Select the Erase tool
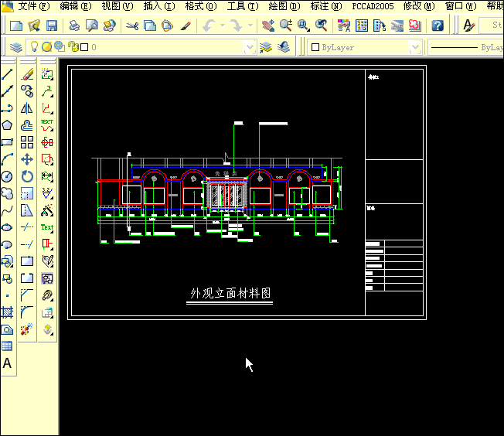The width and height of the screenshot is (504, 436). click(27, 74)
